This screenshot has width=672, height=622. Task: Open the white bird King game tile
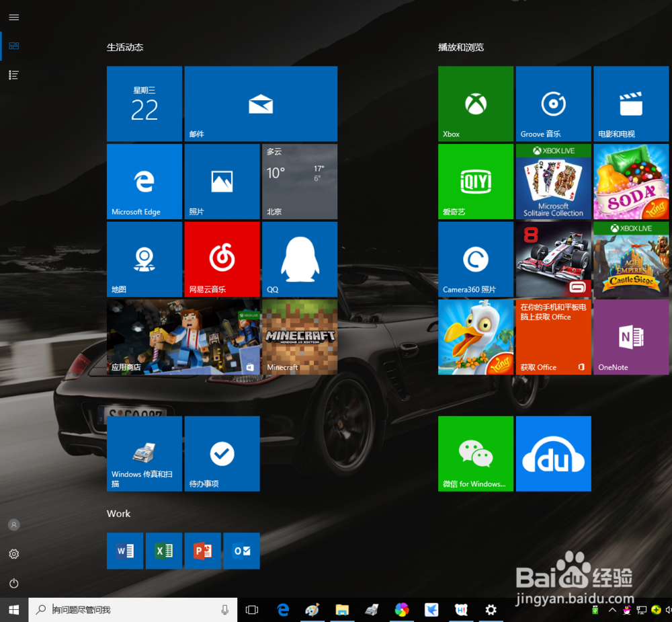coord(476,337)
